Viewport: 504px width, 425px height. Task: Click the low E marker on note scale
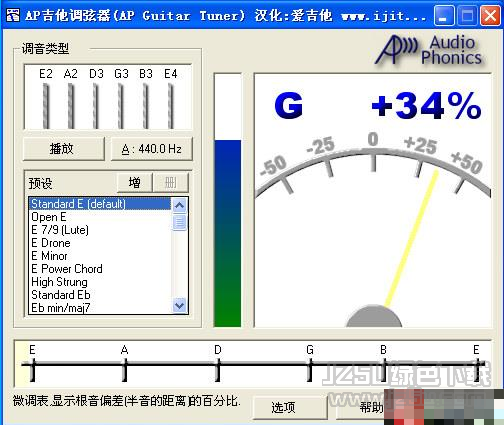(33, 364)
